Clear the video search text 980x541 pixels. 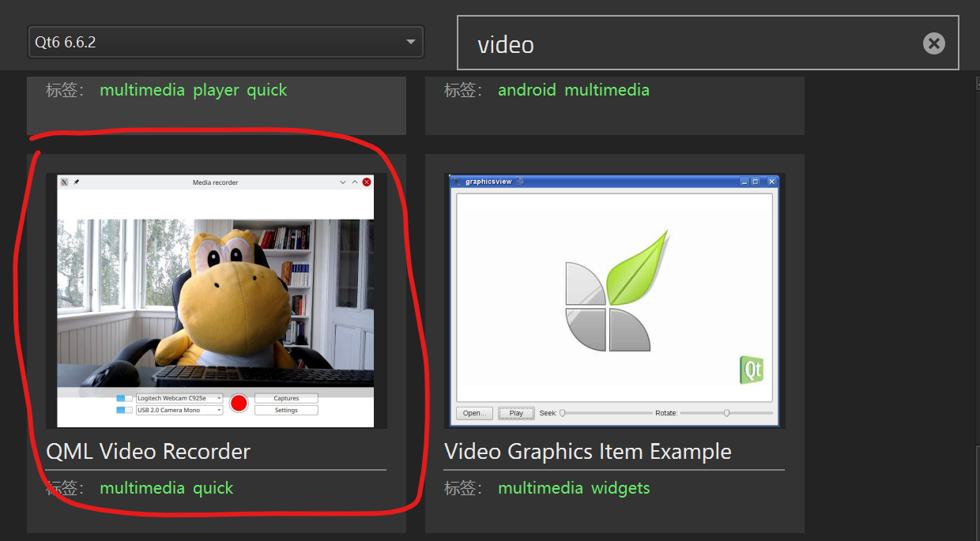click(x=933, y=43)
